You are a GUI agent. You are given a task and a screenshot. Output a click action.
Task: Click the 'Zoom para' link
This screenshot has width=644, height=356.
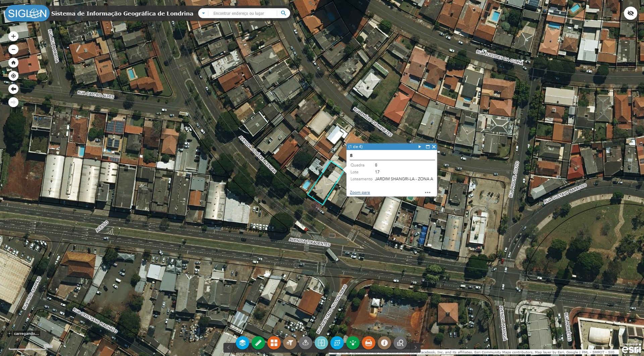360,192
